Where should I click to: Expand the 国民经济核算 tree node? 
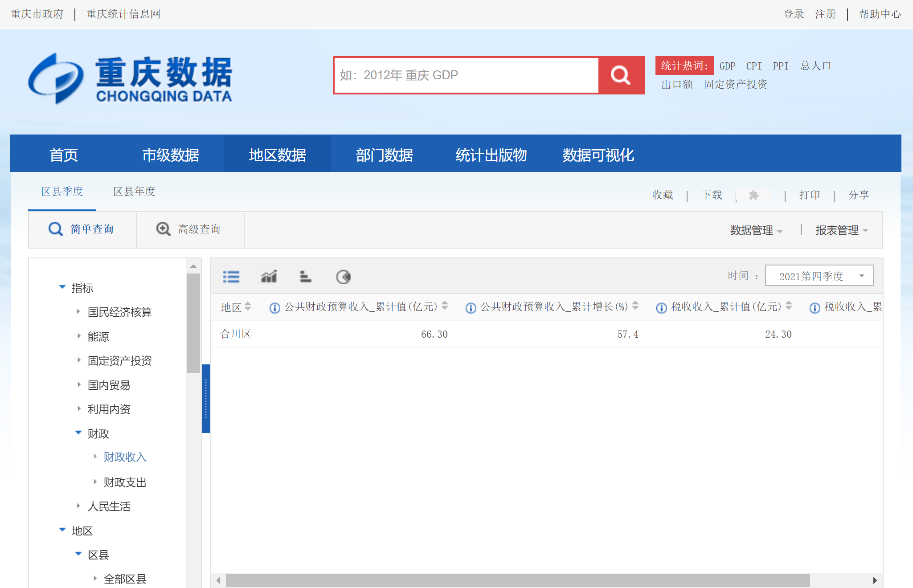pyautogui.click(x=78, y=312)
